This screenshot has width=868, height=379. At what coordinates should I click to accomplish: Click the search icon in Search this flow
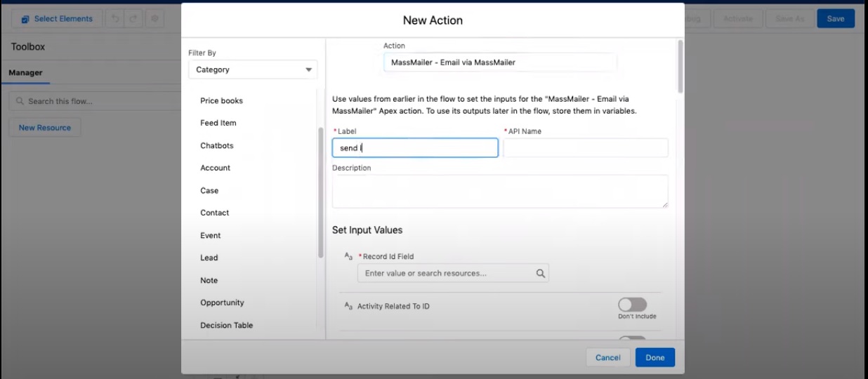[x=20, y=101]
